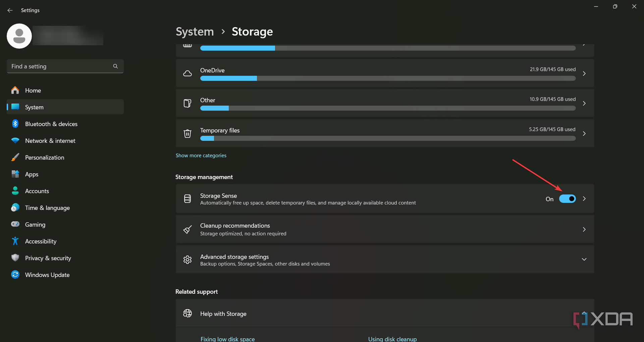Click the Gaming controller icon
This screenshot has height=342, width=644.
coord(15,224)
